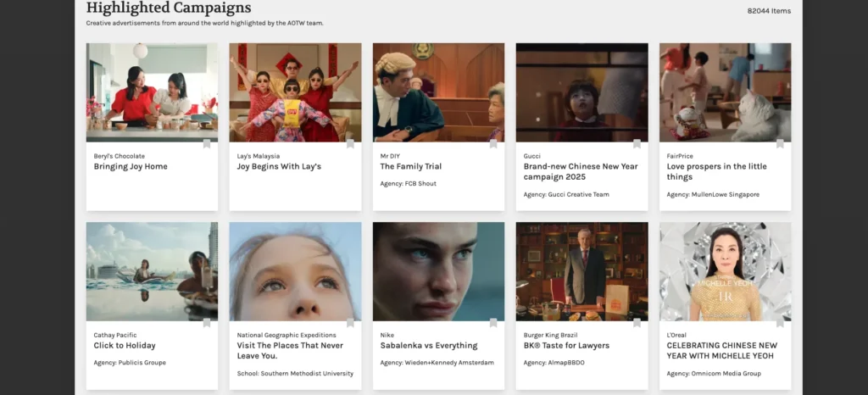The height and width of the screenshot is (395, 868).
Task: Open National Geographic girl's face thumbnail
Action: click(x=295, y=271)
